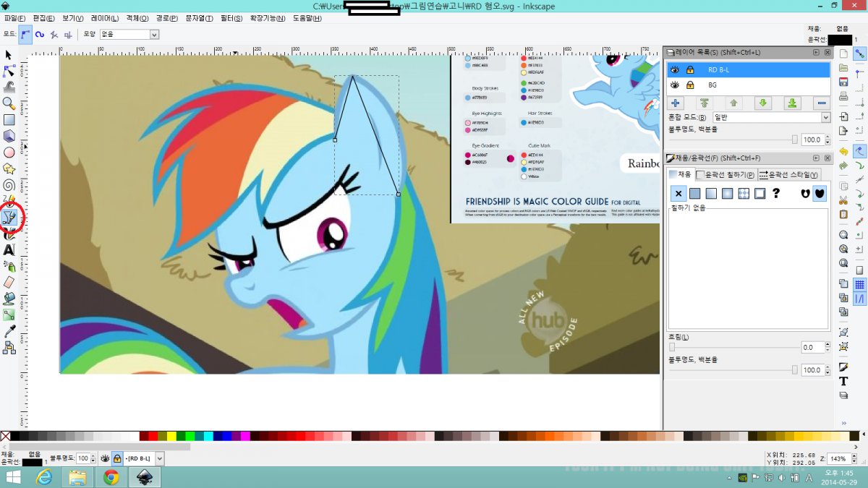The height and width of the screenshot is (488, 868).
Task: Lower layer to bottom
Action: point(792,103)
